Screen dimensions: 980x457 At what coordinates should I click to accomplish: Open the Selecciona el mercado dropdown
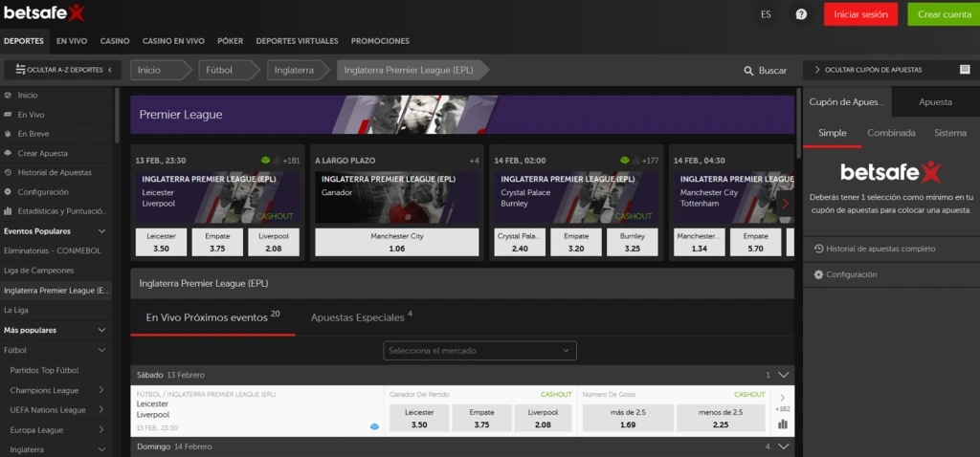tap(480, 351)
